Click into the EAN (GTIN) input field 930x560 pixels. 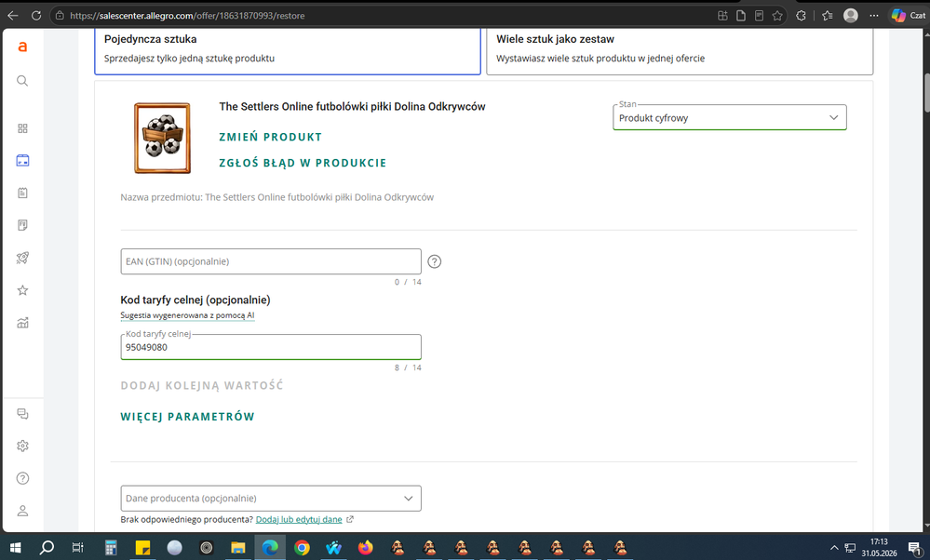[271, 261]
